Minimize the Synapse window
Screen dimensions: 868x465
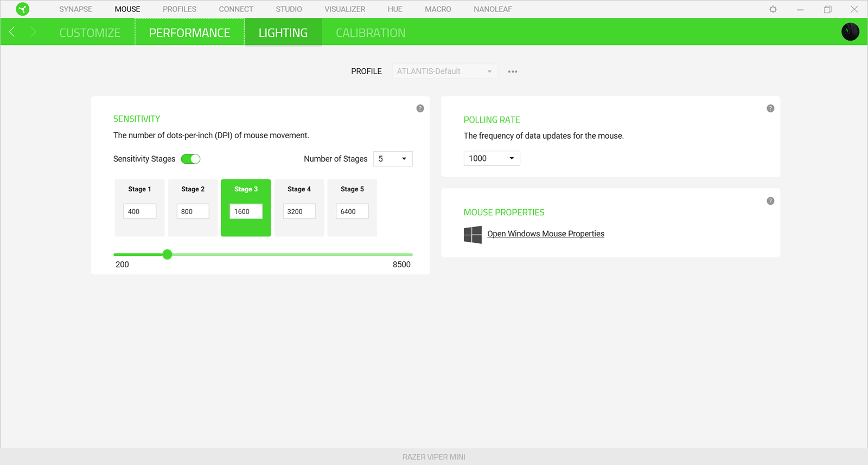tap(800, 9)
